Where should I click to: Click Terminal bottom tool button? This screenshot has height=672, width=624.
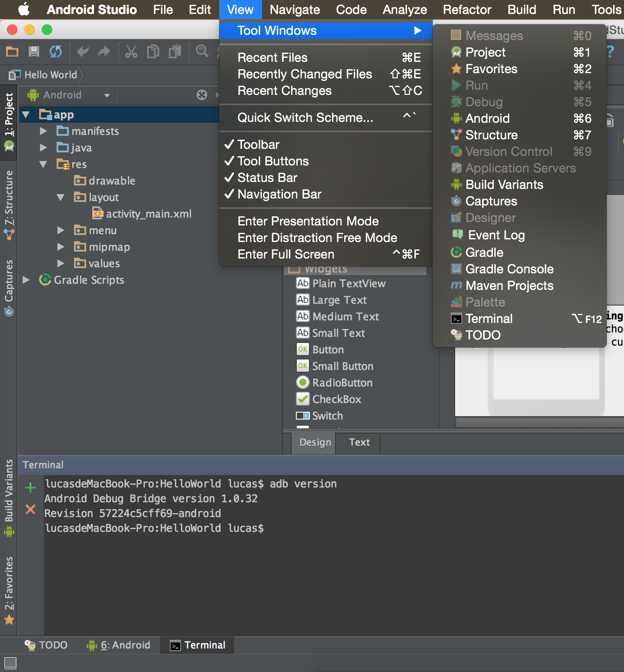[198, 645]
